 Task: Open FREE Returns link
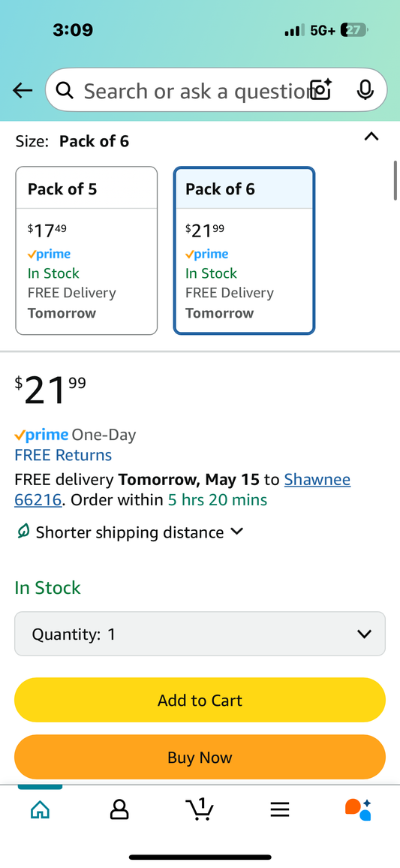tap(63, 455)
